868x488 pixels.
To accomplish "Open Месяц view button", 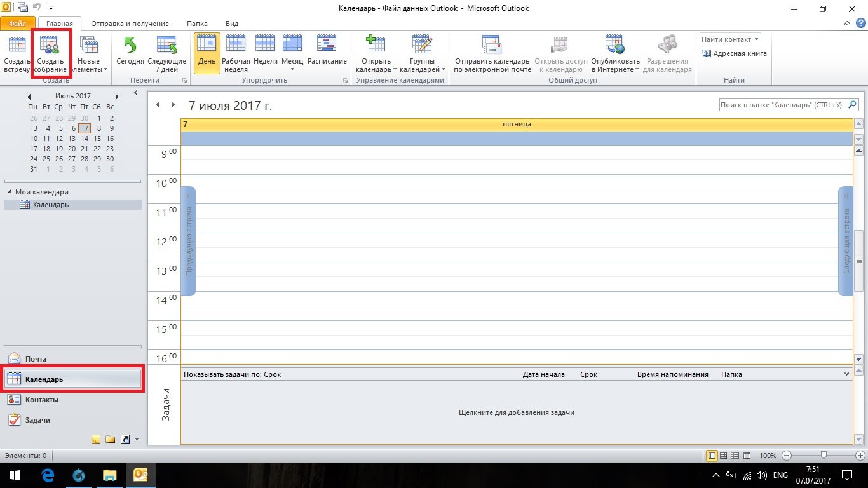I will pos(292,55).
